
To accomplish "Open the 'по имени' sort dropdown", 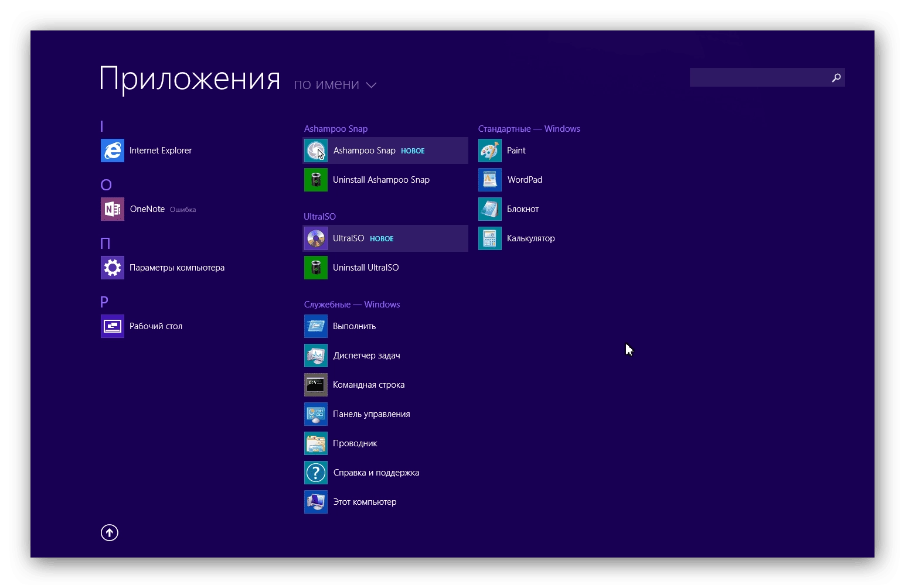I will [x=335, y=84].
